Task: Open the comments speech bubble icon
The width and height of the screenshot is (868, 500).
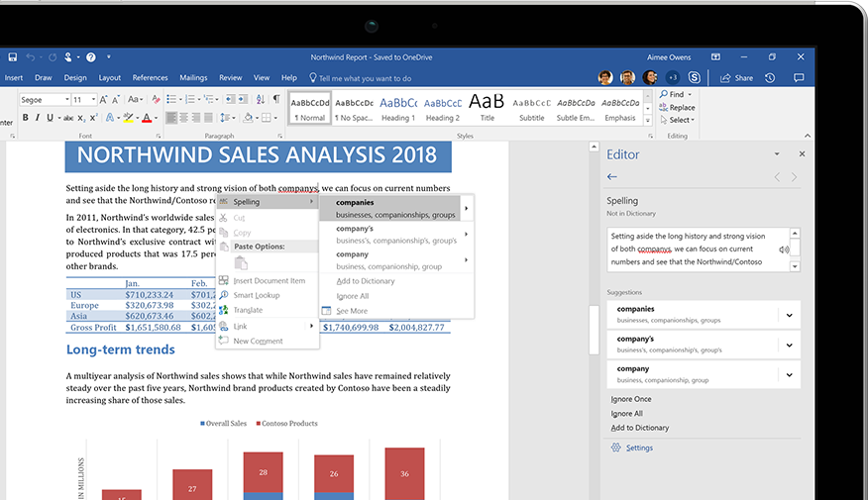Action: click(x=799, y=77)
